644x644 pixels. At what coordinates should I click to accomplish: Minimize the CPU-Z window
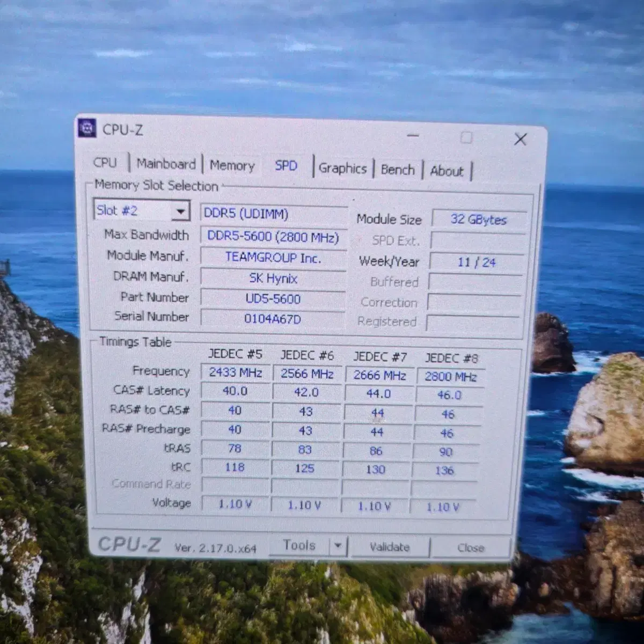coord(413,136)
